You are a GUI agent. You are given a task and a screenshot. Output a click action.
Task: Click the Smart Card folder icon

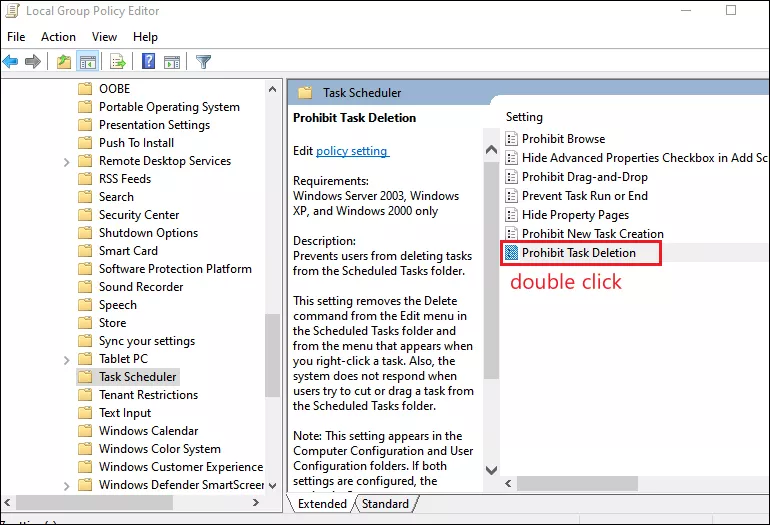(x=85, y=251)
